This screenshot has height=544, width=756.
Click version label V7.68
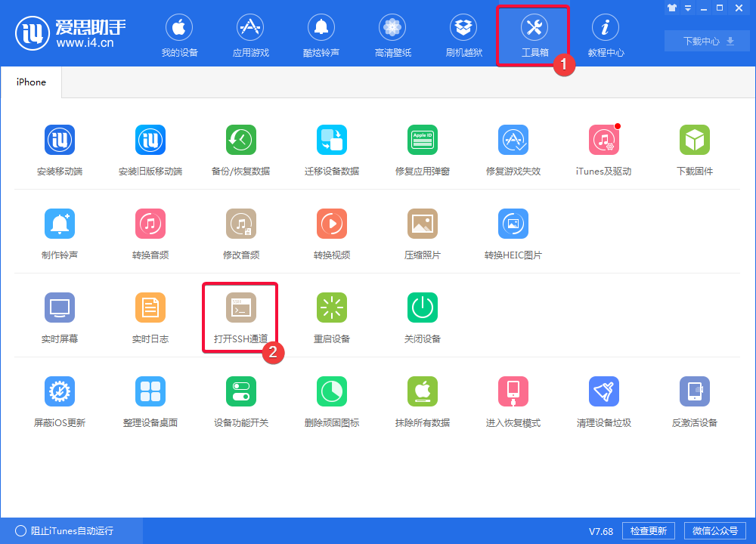pyautogui.click(x=601, y=531)
